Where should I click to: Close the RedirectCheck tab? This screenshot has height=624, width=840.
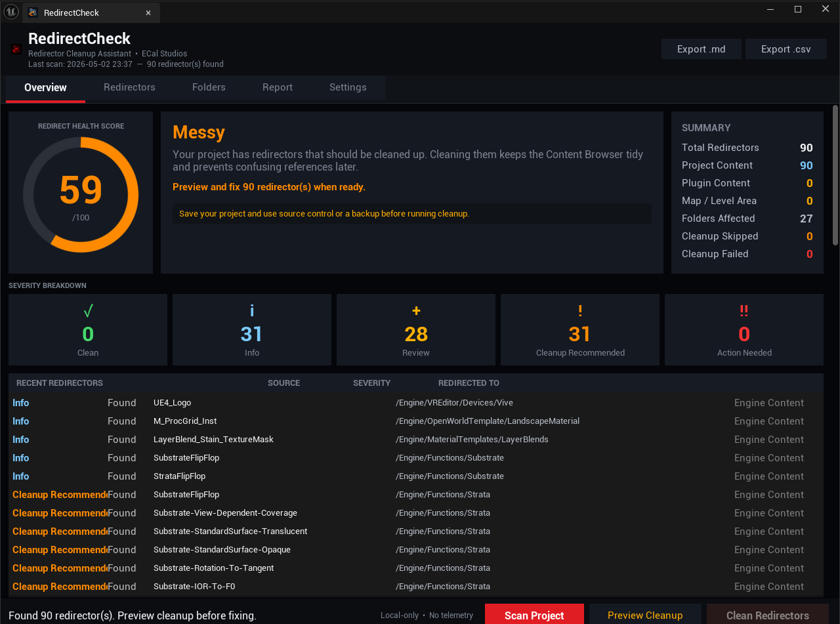tap(148, 12)
